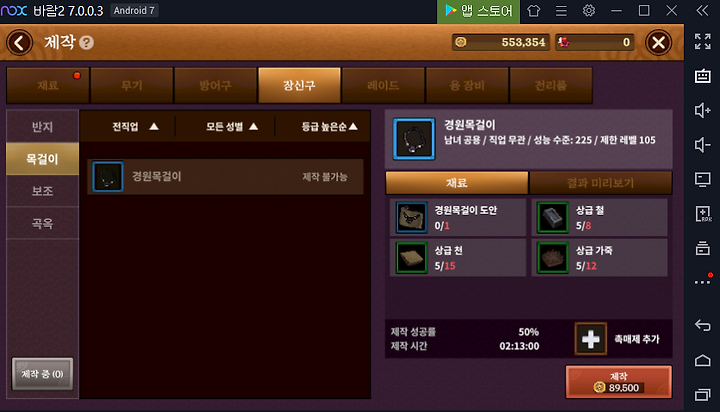Select the 반지 category
The image size is (720, 412).
coord(42,126)
